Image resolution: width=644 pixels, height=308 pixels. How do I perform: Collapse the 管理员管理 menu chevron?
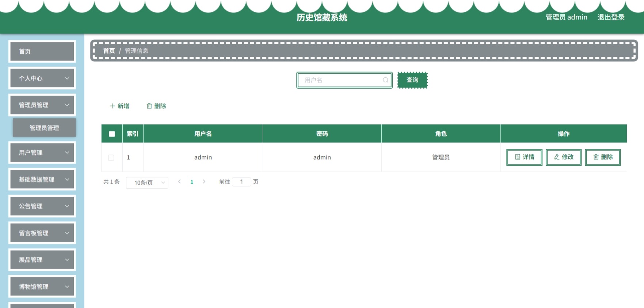click(x=67, y=105)
